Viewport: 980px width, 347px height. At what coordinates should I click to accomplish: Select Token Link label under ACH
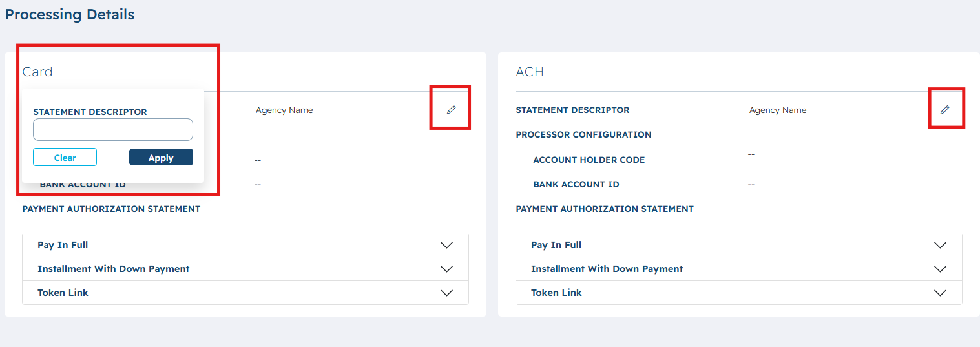click(556, 293)
